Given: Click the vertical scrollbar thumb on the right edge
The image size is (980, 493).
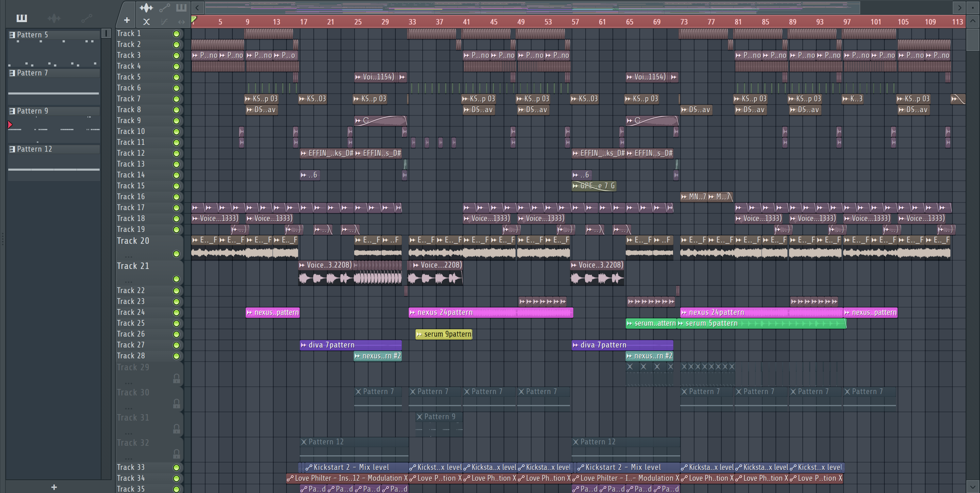Looking at the screenshot, I should [x=973, y=39].
